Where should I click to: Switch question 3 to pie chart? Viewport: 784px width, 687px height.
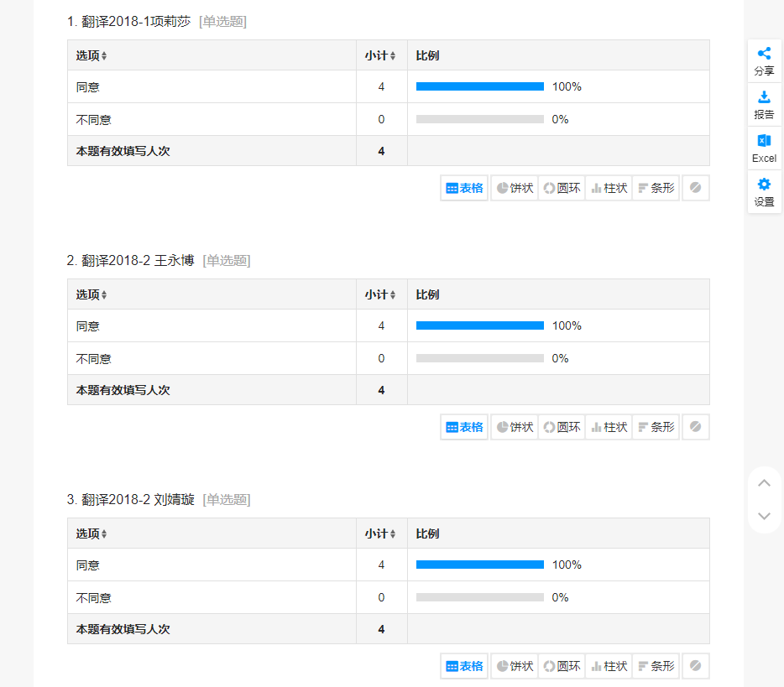[515, 666]
